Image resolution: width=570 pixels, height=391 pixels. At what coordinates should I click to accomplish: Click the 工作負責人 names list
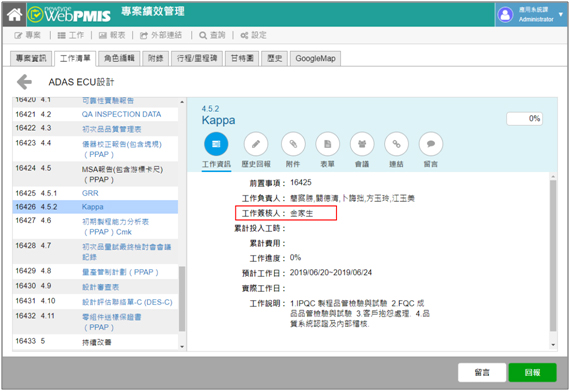352,198
